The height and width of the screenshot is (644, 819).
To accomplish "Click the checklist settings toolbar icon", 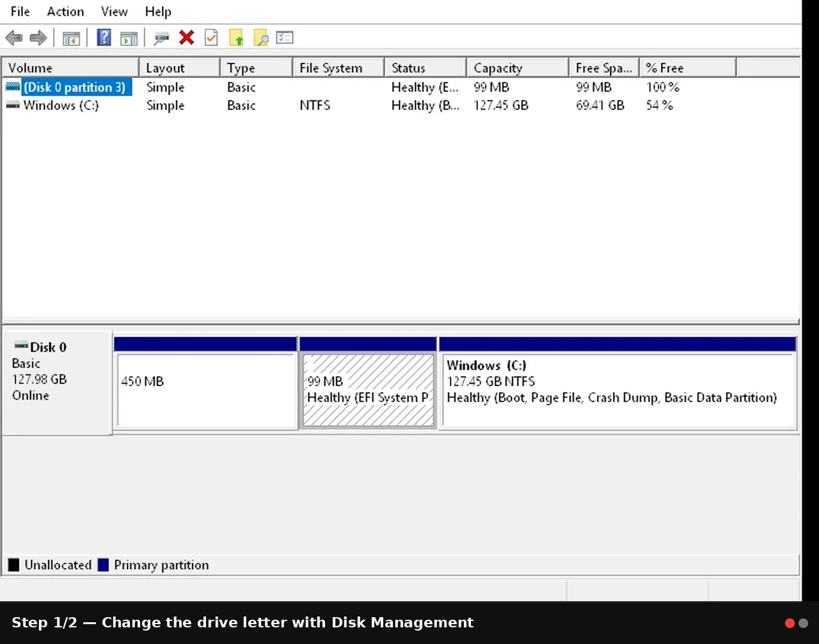I will (285, 38).
